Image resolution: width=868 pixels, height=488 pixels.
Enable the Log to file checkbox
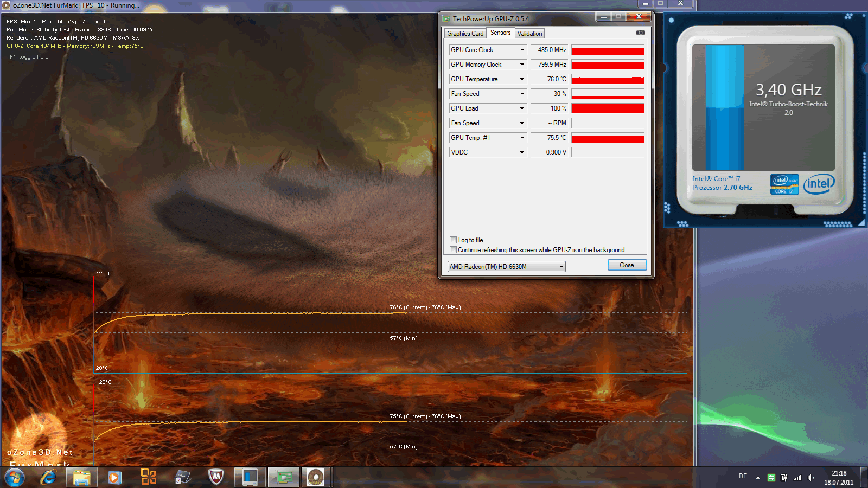453,240
